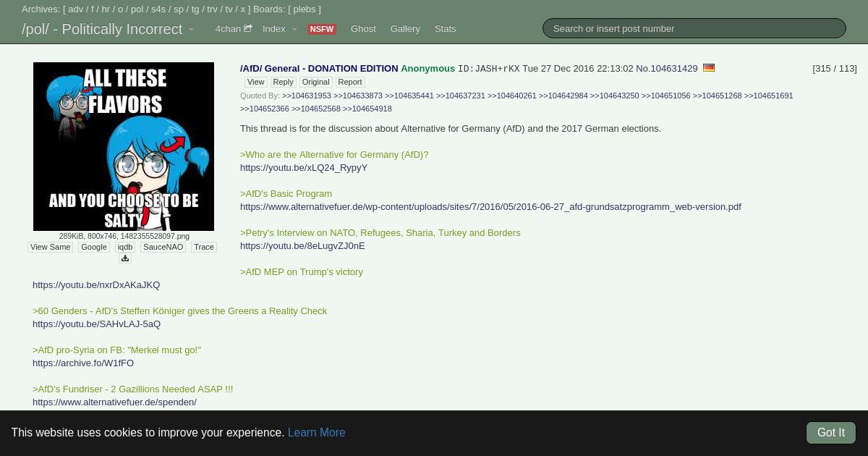Open the youtu.be/SAHvLAJ-5aQ link
This screenshot has height=456, width=868.
[96, 324]
